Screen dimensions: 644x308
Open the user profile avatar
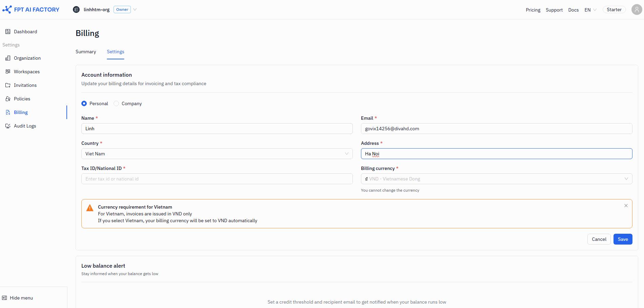point(637,9)
